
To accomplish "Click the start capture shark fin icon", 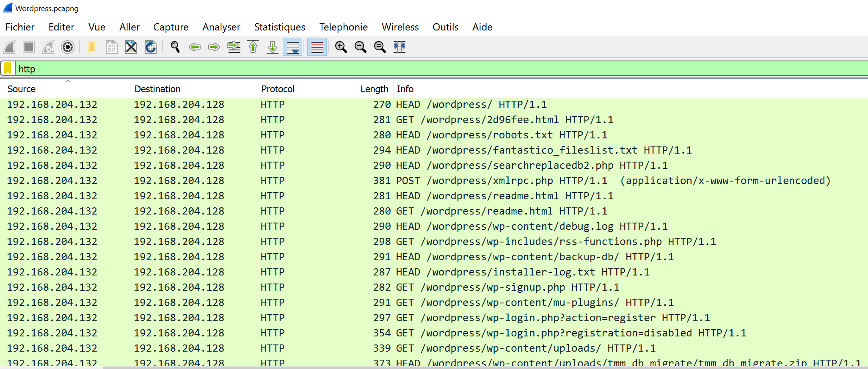I will click(x=10, y=47).
